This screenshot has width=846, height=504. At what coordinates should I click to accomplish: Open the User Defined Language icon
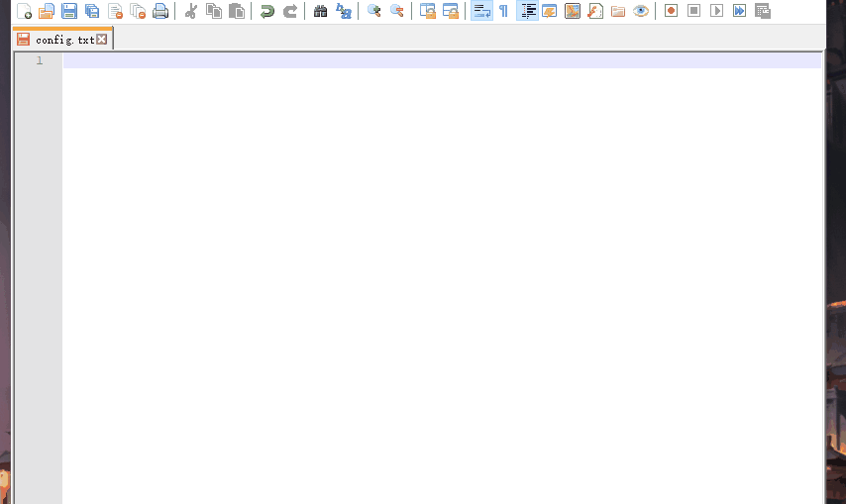click(x=549, y=11)
